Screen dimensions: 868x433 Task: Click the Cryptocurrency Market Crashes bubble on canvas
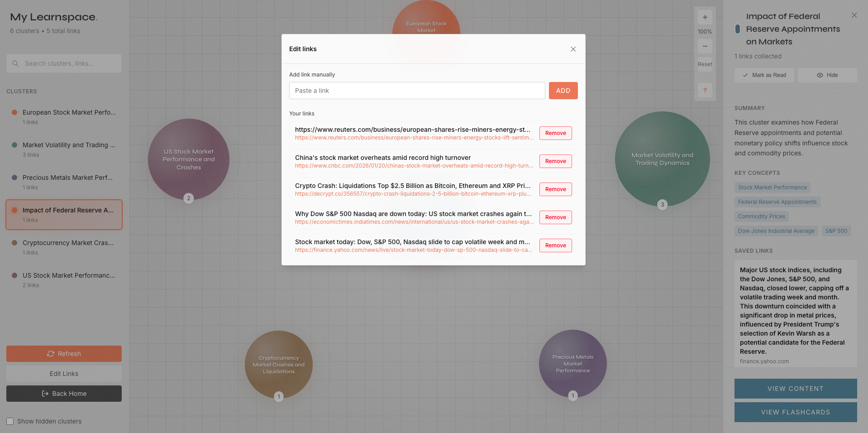279,365
